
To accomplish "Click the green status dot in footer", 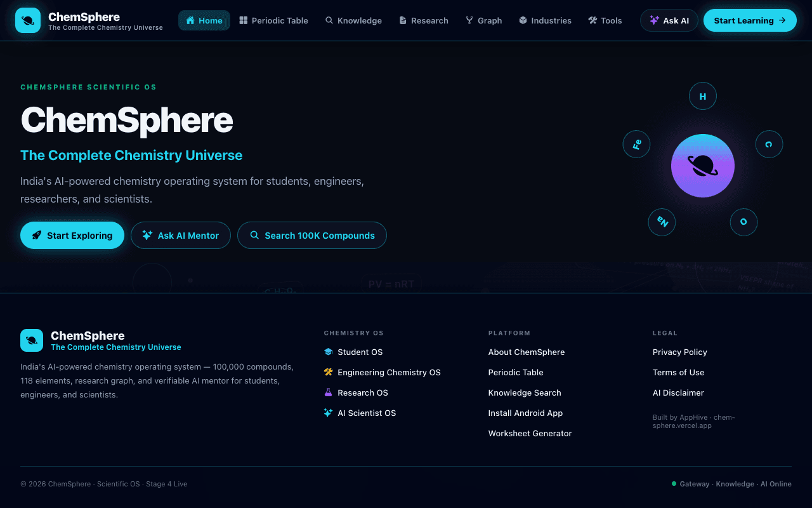I will (x=674, y=484).
